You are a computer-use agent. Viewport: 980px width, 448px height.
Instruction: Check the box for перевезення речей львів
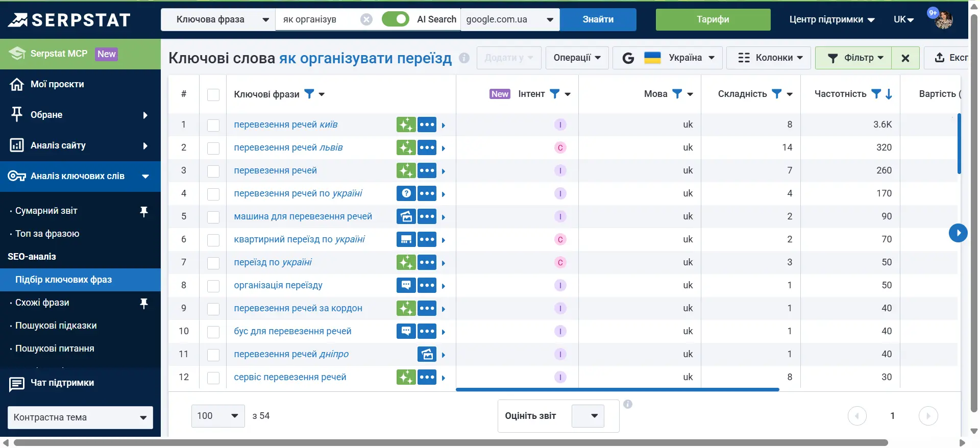click(x=213, y=148)
